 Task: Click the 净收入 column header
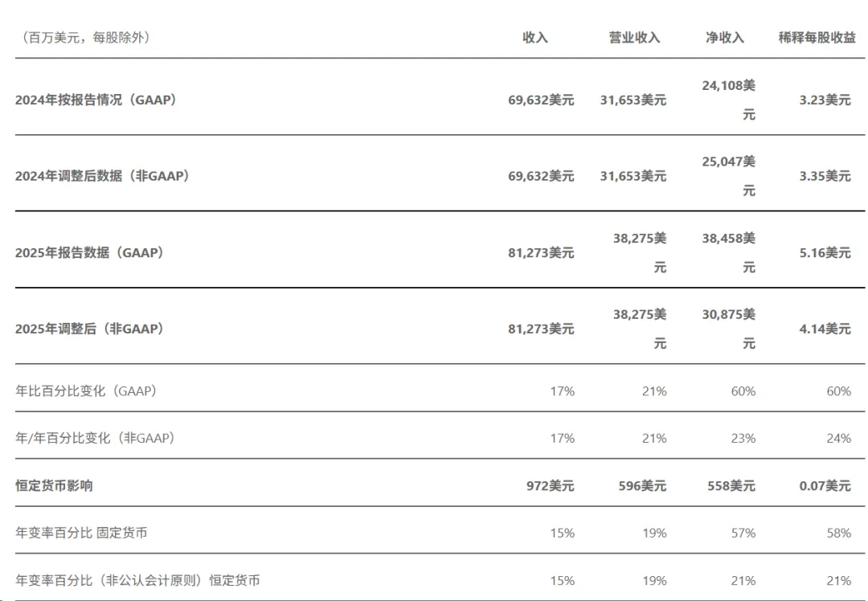[x=725, y=38]
